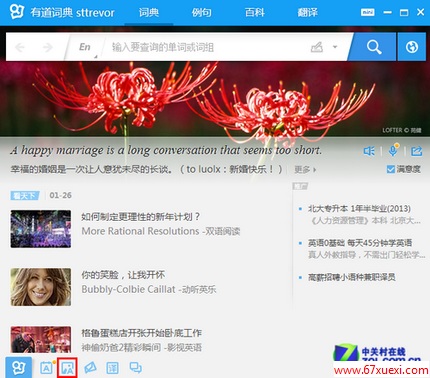430x378 pixels.
Task: Open ad 英语0基础 每天45分钟学英语
Action: tap(360, 243)
